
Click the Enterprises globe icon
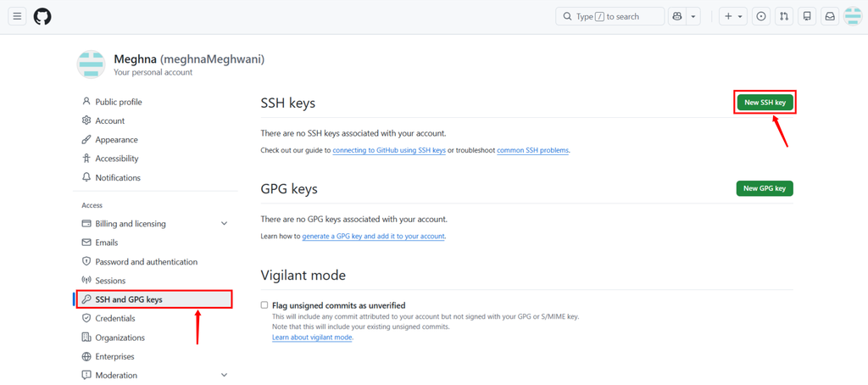[x=86, y=356]
